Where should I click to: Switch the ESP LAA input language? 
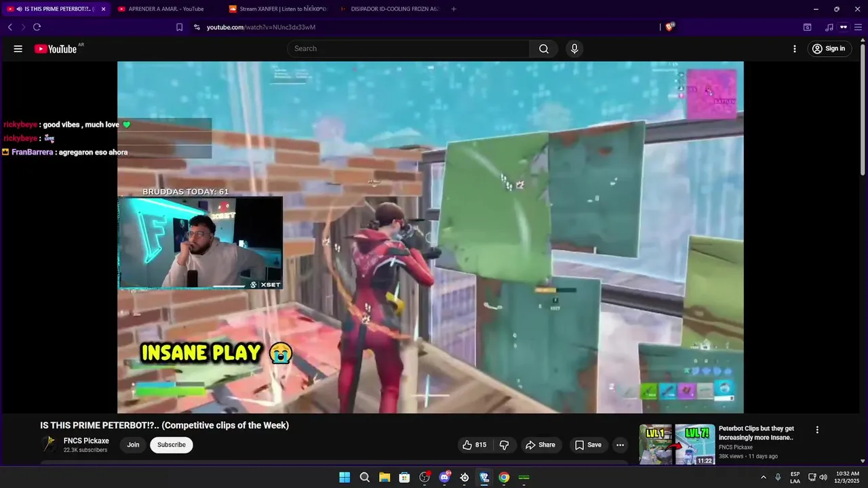coord(795,477)
